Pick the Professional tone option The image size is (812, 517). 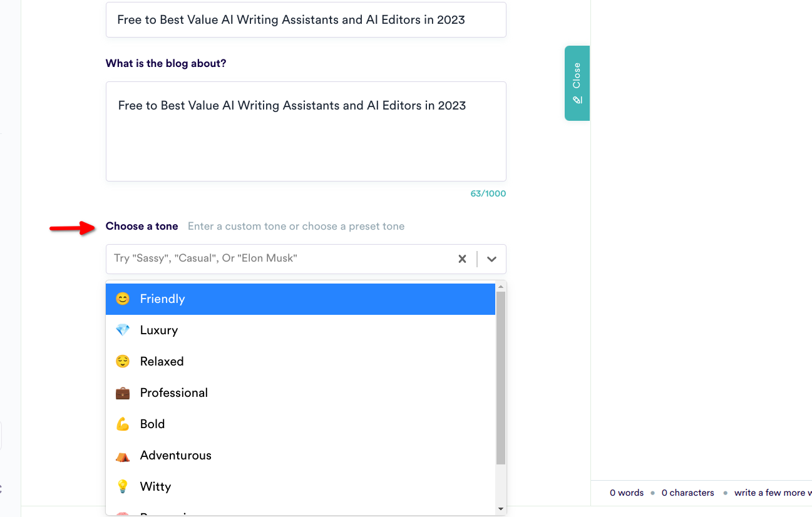coord(301,393)
